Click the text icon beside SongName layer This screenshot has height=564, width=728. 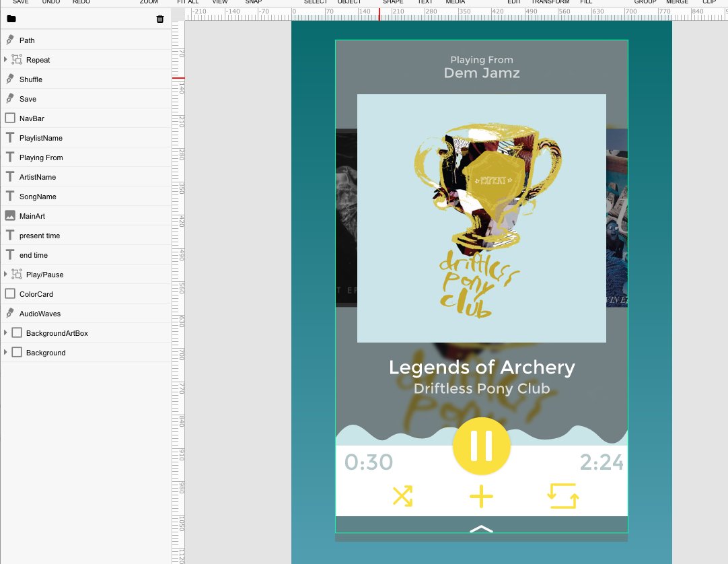[x=9, y=196]
